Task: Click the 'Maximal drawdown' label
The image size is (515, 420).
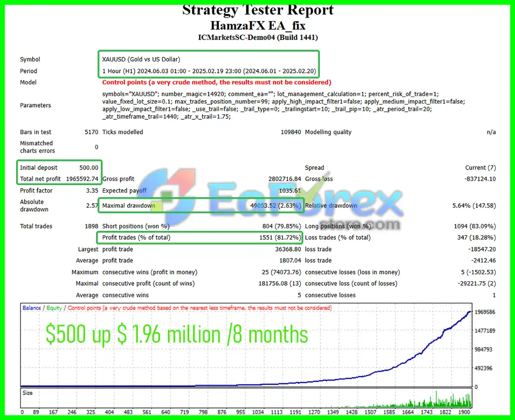Action: point(128,206)
